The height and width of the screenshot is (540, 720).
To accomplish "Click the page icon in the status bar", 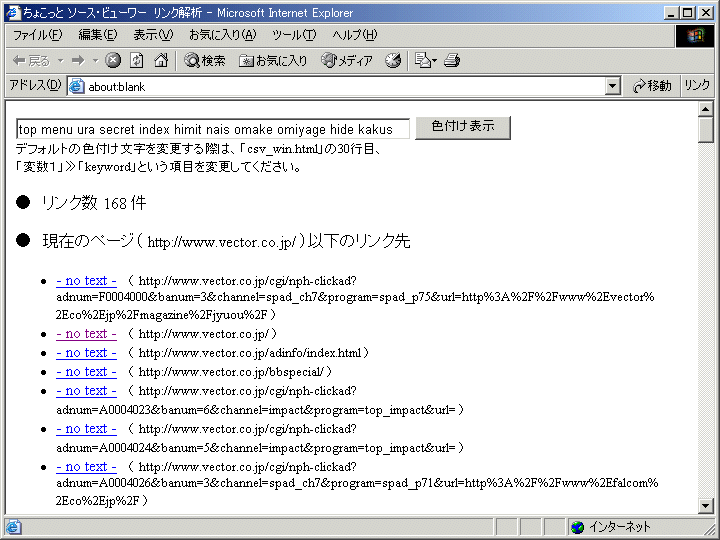I will point(13,527).
